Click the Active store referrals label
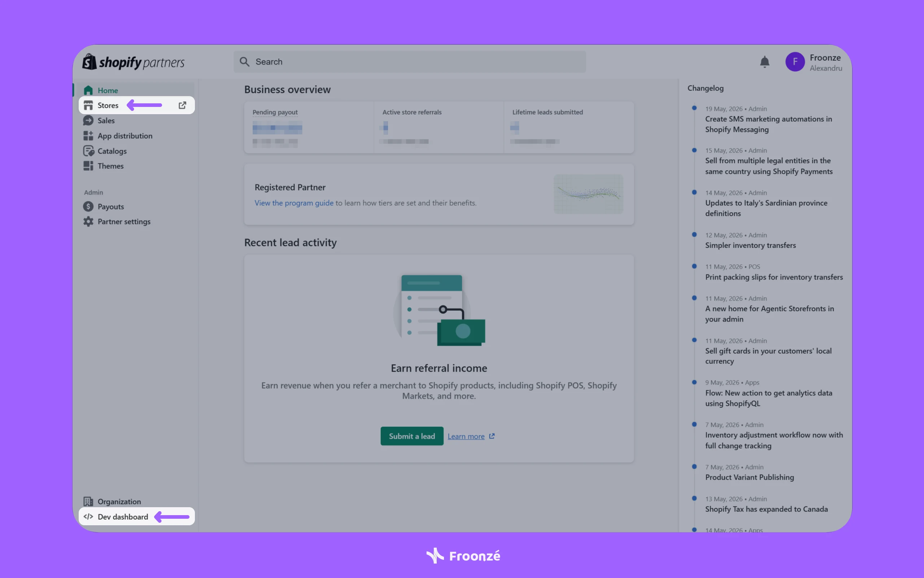 412,112
